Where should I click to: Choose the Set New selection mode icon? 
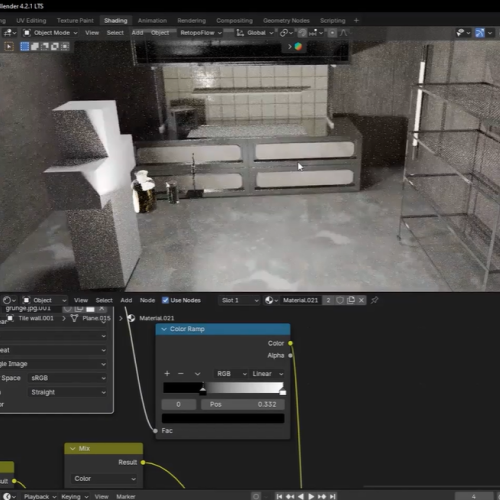click(x=25, y=46)
